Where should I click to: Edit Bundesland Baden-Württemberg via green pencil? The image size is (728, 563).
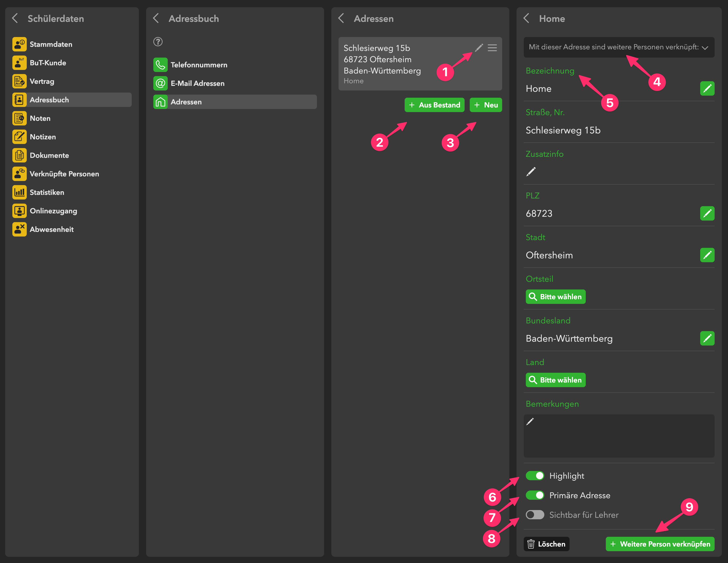[x=707, y=338]
